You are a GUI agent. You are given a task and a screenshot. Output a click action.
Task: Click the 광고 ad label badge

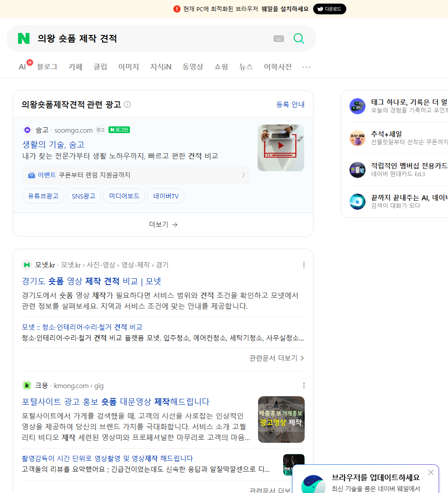(100, 130)
